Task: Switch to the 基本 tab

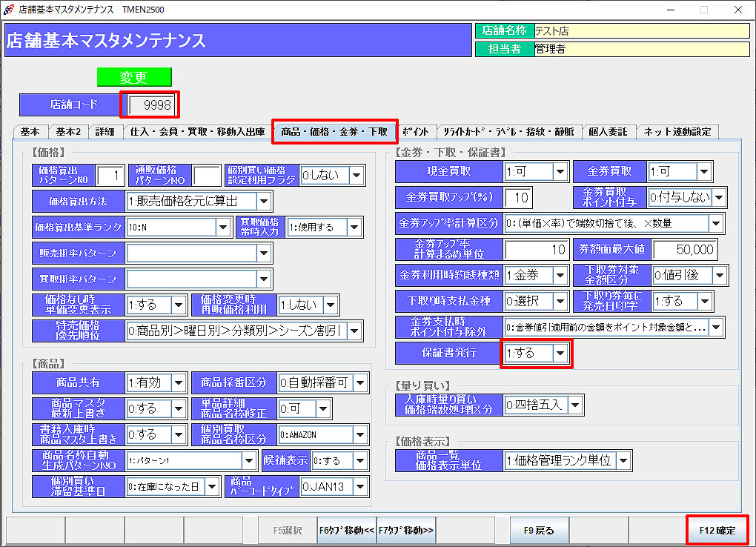Action: point(30,132)
